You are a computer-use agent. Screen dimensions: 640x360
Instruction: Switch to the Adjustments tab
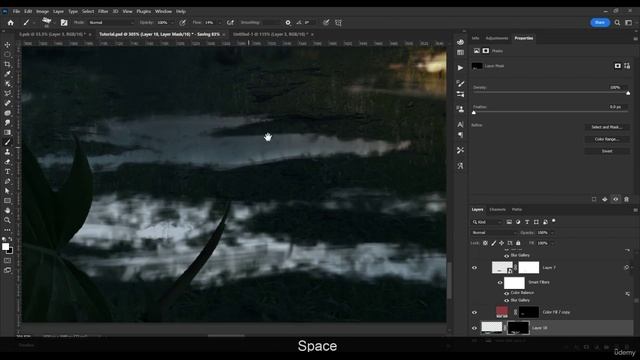[x=497, y=38]
